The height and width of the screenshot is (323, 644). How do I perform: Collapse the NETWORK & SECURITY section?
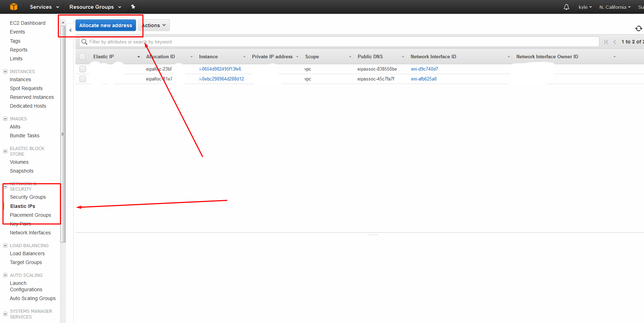(5, 186)
